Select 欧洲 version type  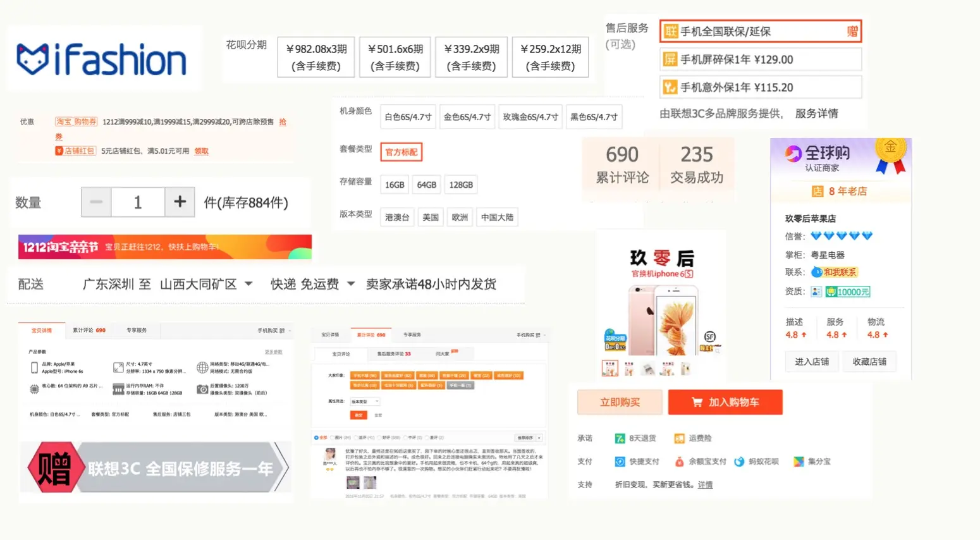[x=460, y=217]
